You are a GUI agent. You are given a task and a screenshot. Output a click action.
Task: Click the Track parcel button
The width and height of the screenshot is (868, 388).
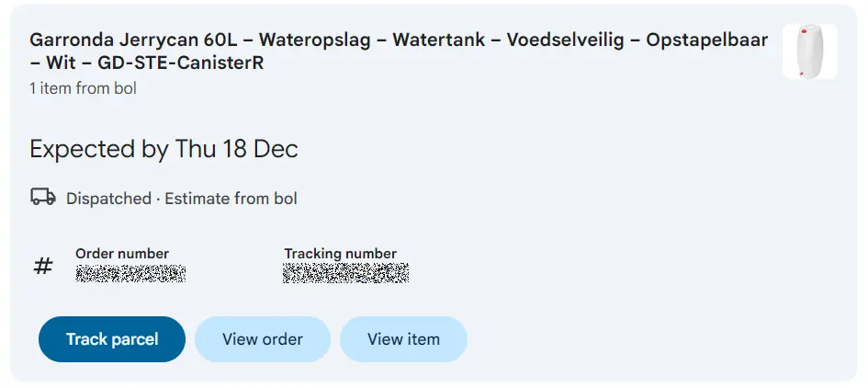coord(112,339)
